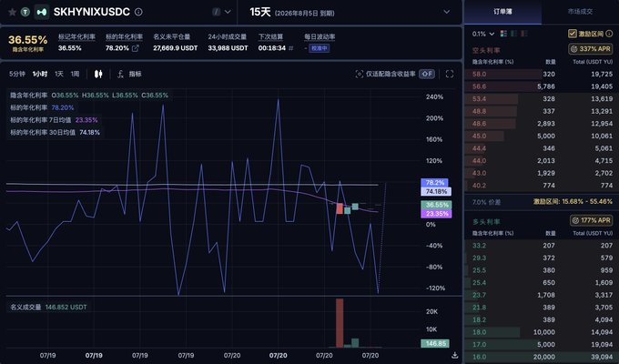The height and width of the screenshot is (364, 619).
Task: Click the slash shortcut badge near market selector
Action: point(217,12)
